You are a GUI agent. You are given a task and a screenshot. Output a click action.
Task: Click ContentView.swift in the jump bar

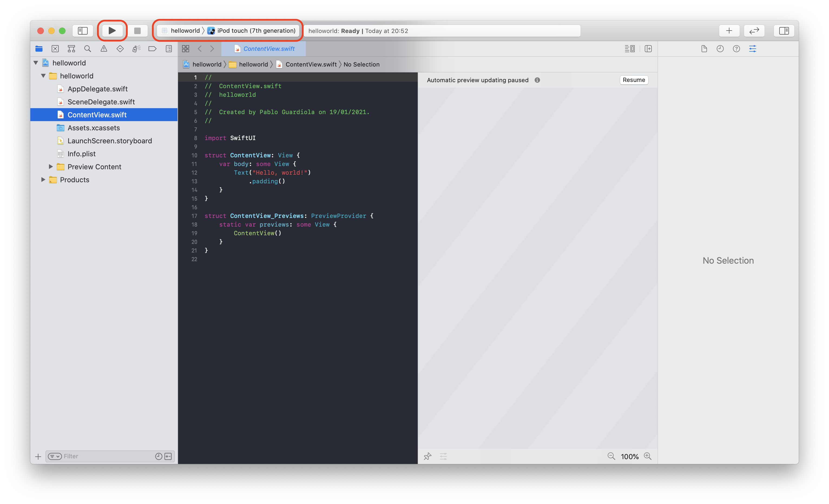point(307,64)
